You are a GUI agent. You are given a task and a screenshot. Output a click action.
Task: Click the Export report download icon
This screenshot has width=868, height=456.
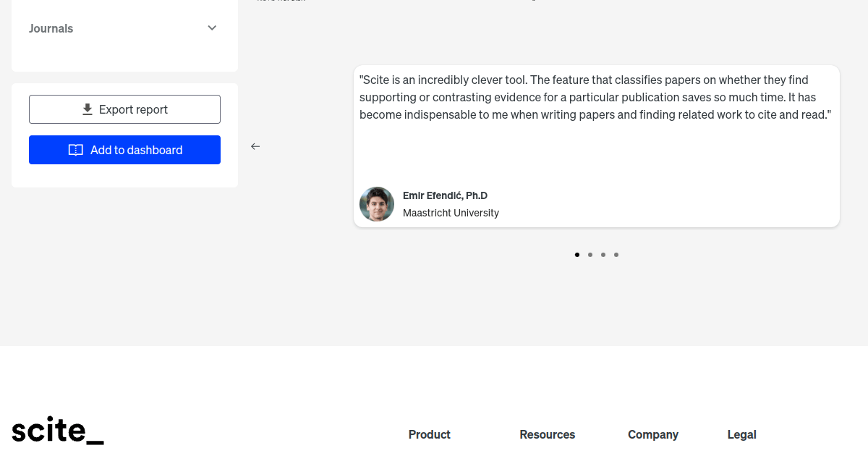88,109
